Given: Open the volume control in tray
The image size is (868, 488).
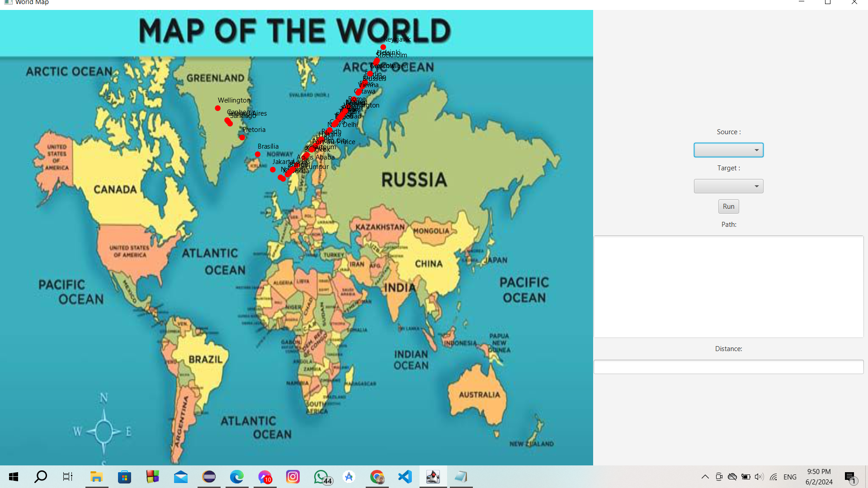Looking at the screenshot, I should click(x=759, y=477).
